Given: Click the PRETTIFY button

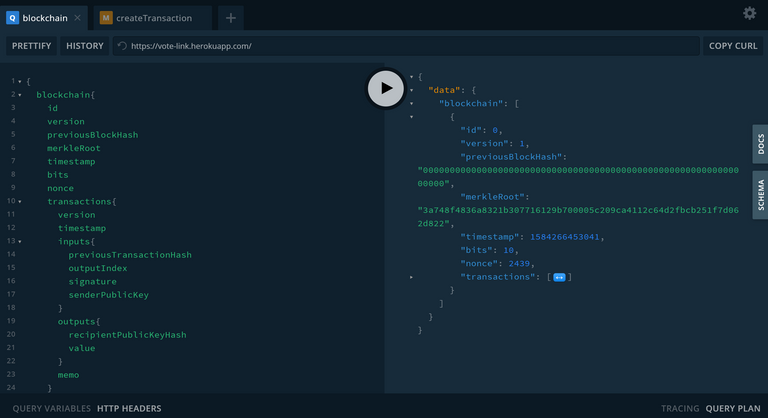Looking at the screenshot, I should (x=31, y=46).
